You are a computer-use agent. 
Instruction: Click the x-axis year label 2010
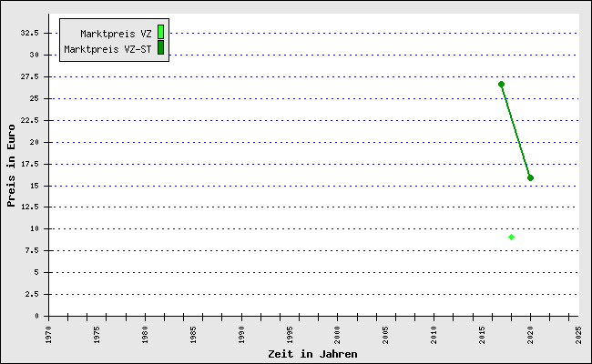434,335
